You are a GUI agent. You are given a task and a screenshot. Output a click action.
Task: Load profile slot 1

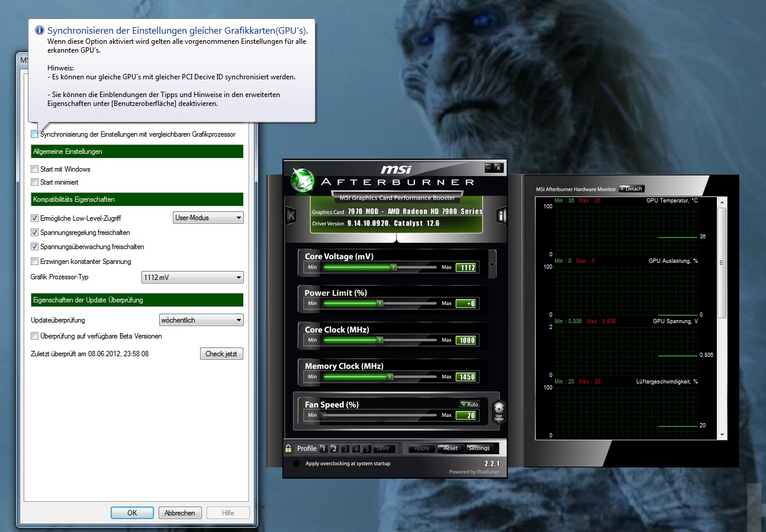pyautogui.click(x=323, y=449)
